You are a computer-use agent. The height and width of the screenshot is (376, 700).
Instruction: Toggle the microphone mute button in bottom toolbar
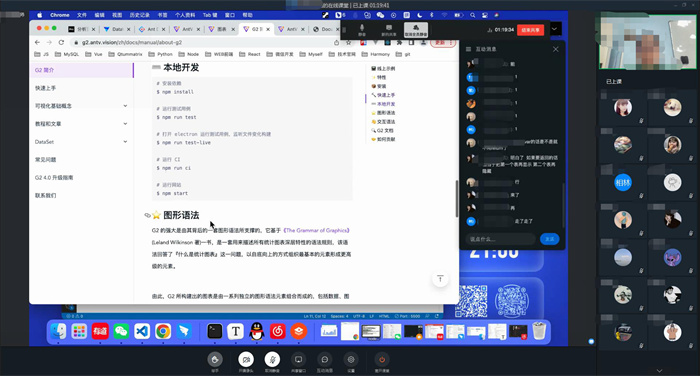(272, 359)
